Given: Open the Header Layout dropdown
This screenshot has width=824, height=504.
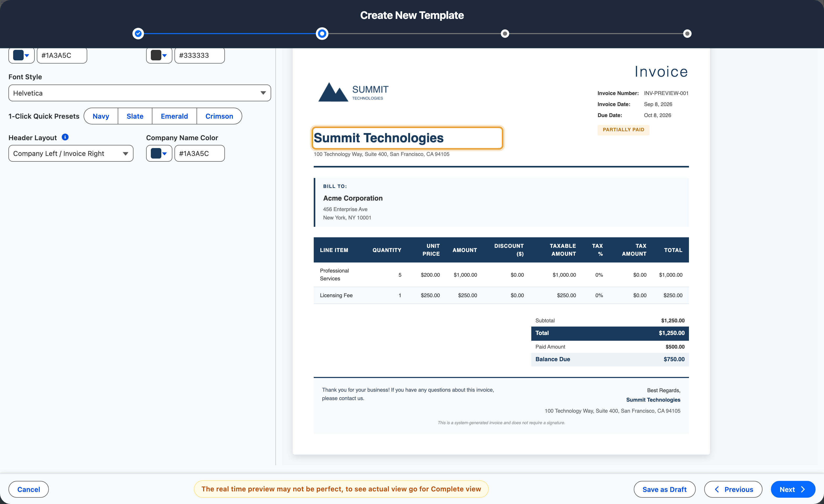Looking at the screenshot, I should tap(71, 153).
